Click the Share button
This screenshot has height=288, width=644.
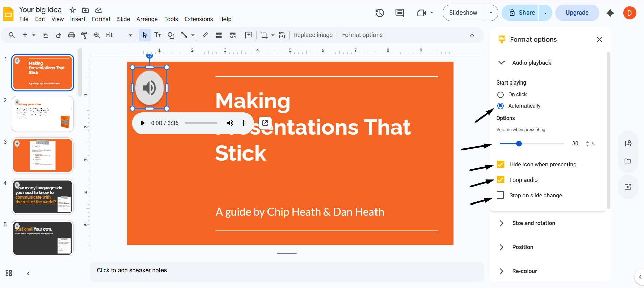pyautogui.click(x=521, y=13)
